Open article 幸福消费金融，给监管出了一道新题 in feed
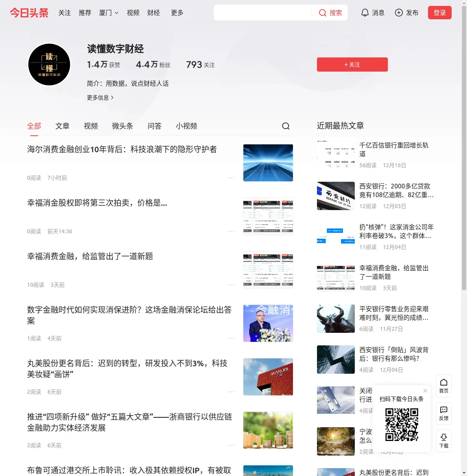The width and height of the screenshot is (467, 476). 90,256
